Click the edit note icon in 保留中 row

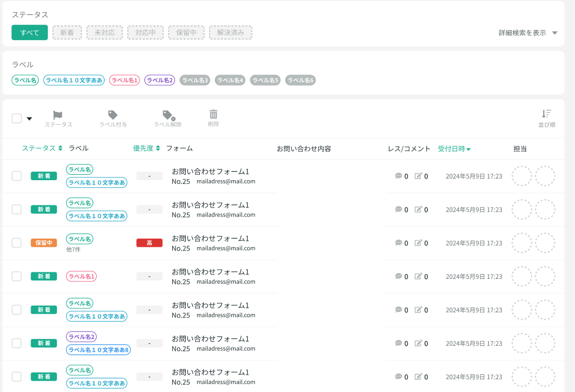(418, 243)
